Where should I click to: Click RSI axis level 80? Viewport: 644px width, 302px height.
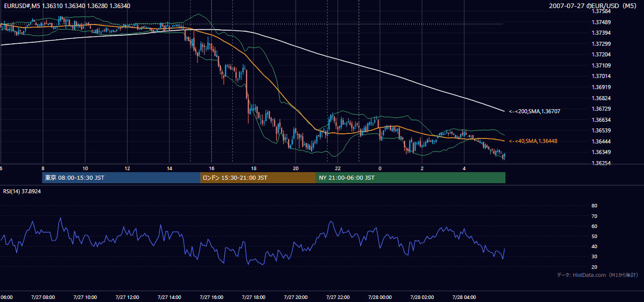(594, 206)
